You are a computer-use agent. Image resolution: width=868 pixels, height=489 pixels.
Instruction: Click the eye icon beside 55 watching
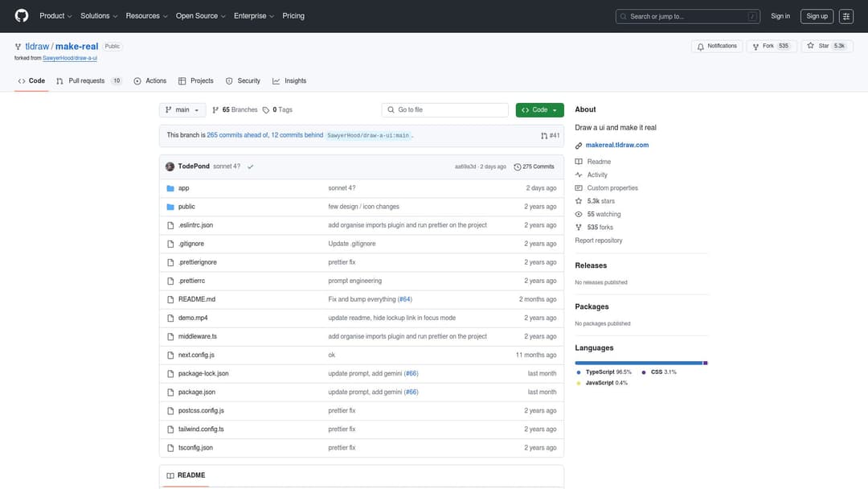[x=579, y=214]
